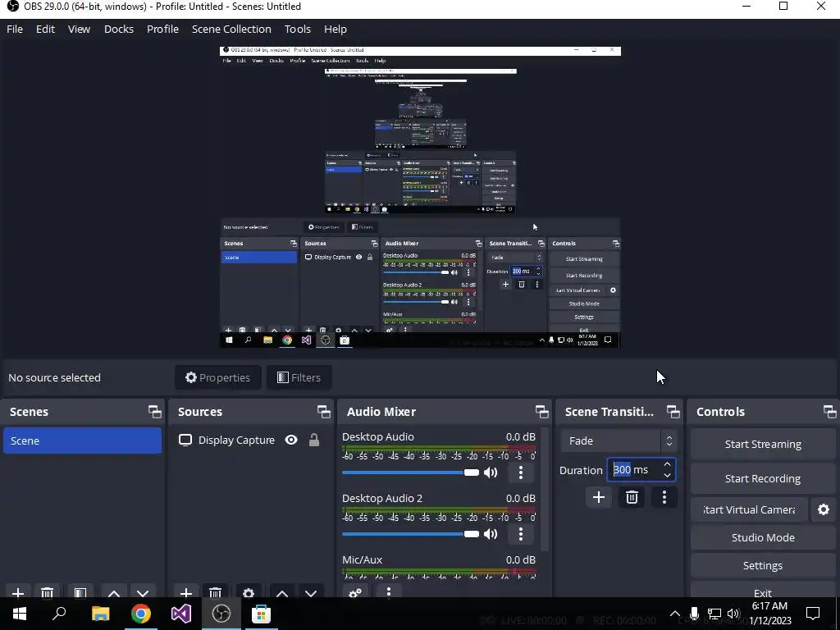The width and height of the screenshot is (840, 630).
Task: Add a new source with the plus icon
Action: 186,593
